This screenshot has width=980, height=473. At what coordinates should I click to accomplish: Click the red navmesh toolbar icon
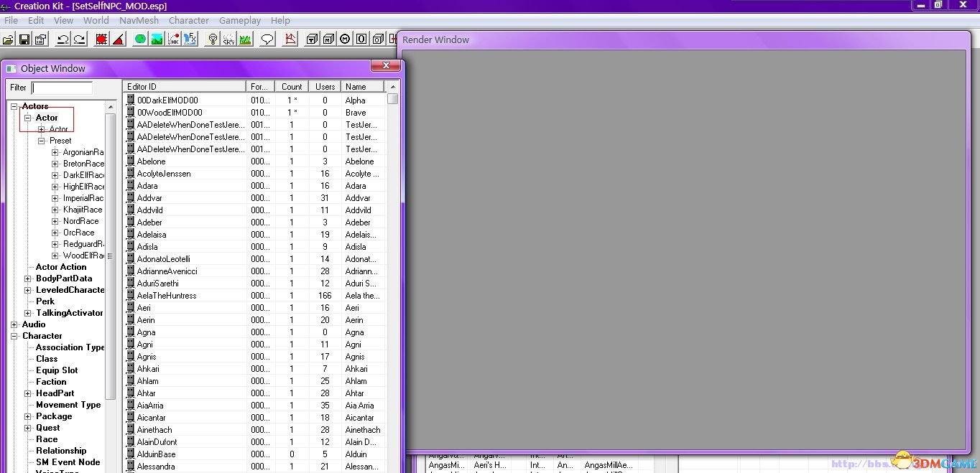pyautogui.click(x=290, y=39)
